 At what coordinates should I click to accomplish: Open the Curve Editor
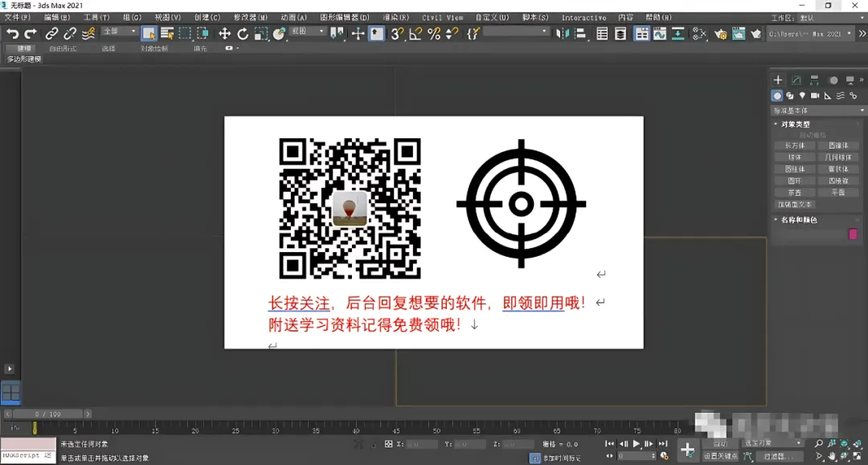(x=660, y=34)
